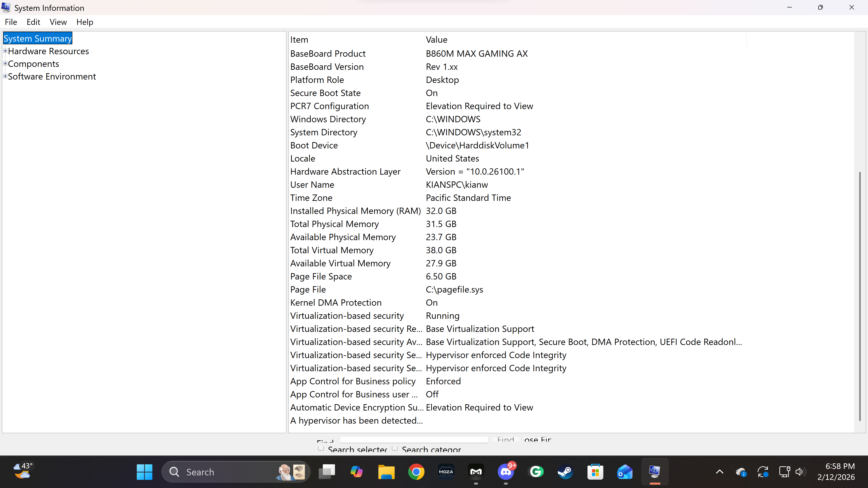
Task: Click the Value column header
Action: pyautogui.click(x=585, y=39)
